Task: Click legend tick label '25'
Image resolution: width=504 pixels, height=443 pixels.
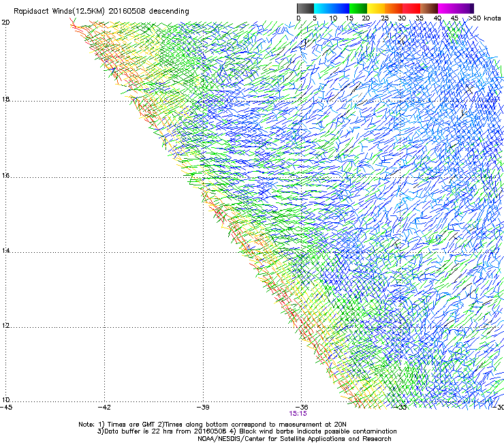Action: 385,18
